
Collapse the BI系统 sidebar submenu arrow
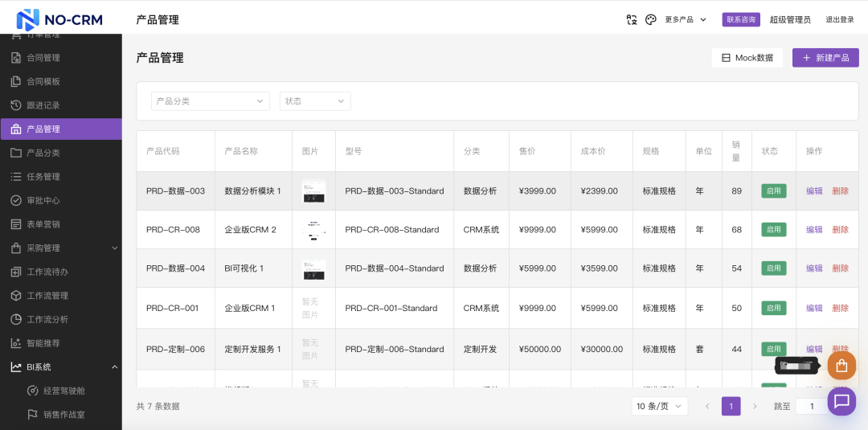[x=115, y=367]
